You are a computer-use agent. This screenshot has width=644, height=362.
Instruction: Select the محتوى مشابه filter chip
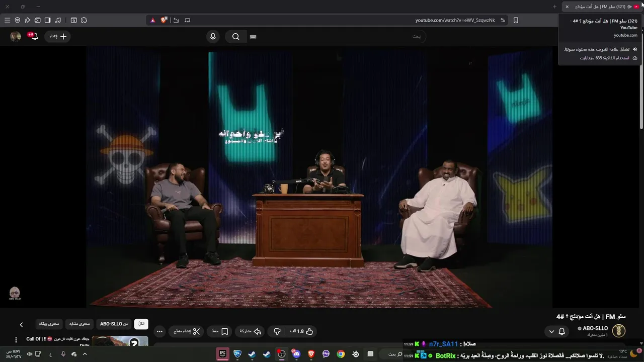point(79,324)
